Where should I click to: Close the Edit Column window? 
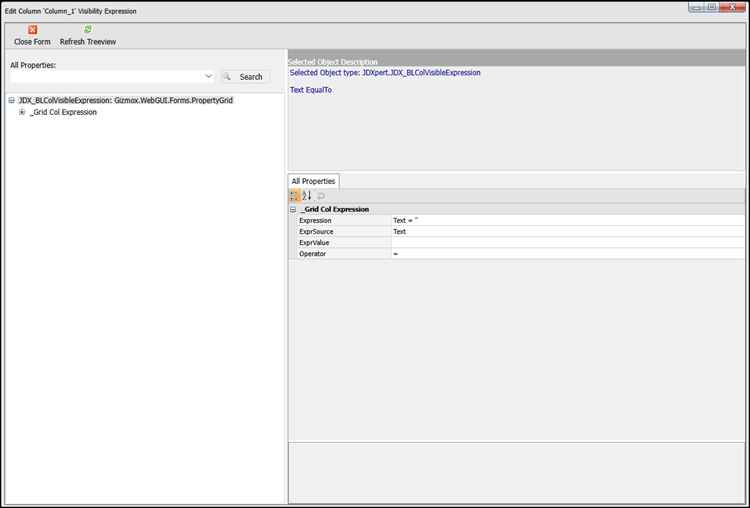click(x=732, y=7)
